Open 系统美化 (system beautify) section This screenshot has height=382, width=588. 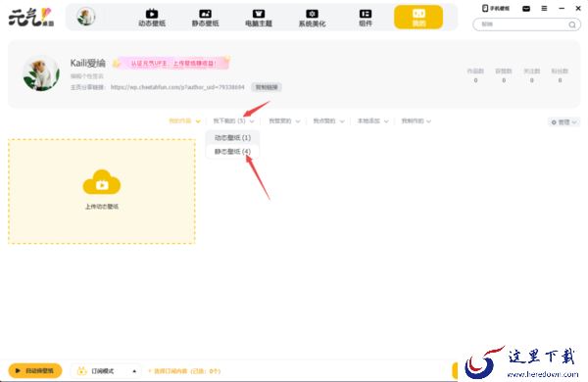pyautogui.click(x=312, y=18)
